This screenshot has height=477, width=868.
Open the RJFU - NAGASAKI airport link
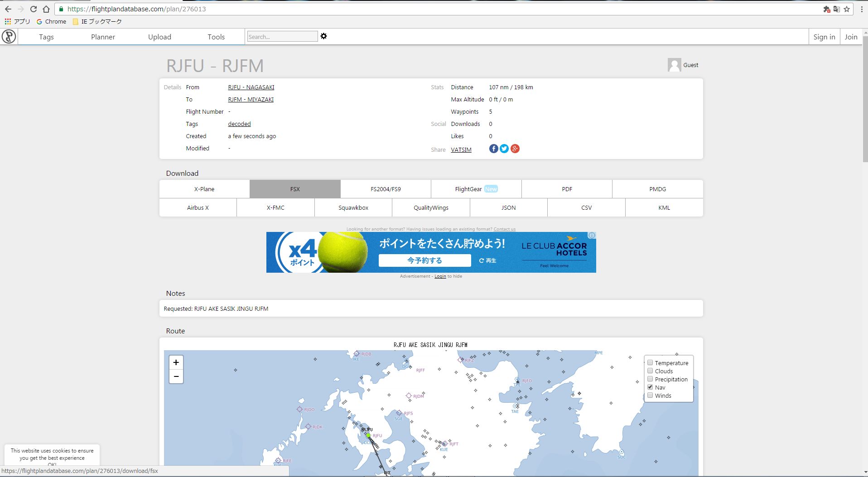tap(251, 87)
